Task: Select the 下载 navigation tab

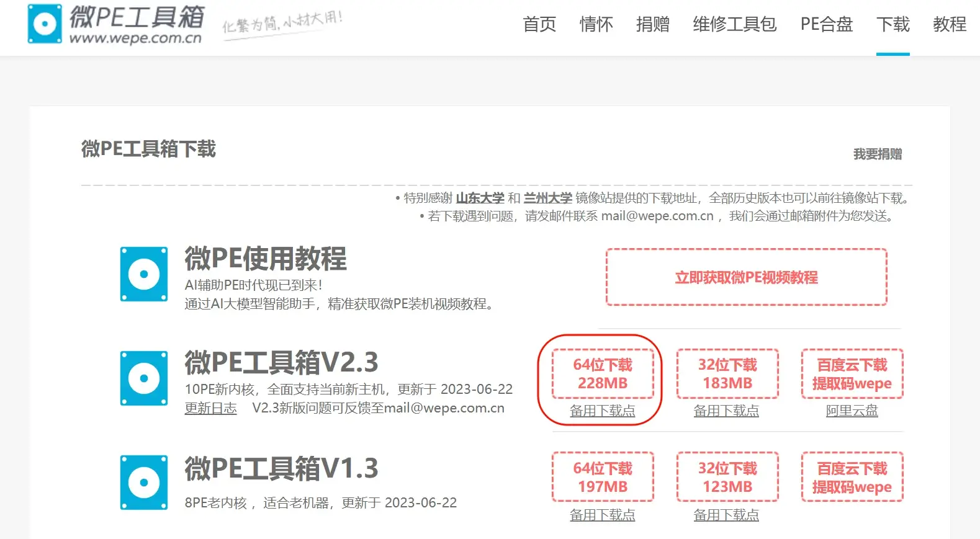Action: tap(893, 24)
